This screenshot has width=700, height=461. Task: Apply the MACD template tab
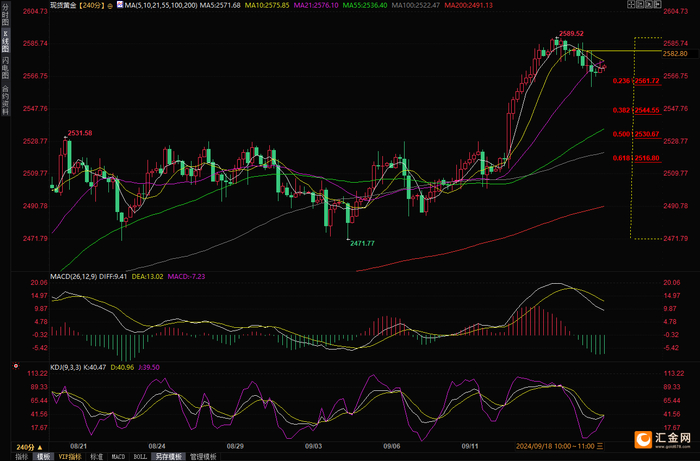point(118,457)
